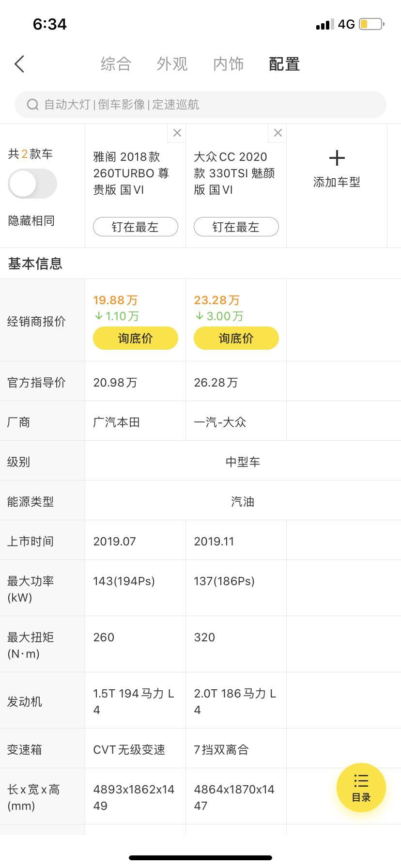Tap the 7挡双离合 gearbox cell

click(x=236, y=748)
